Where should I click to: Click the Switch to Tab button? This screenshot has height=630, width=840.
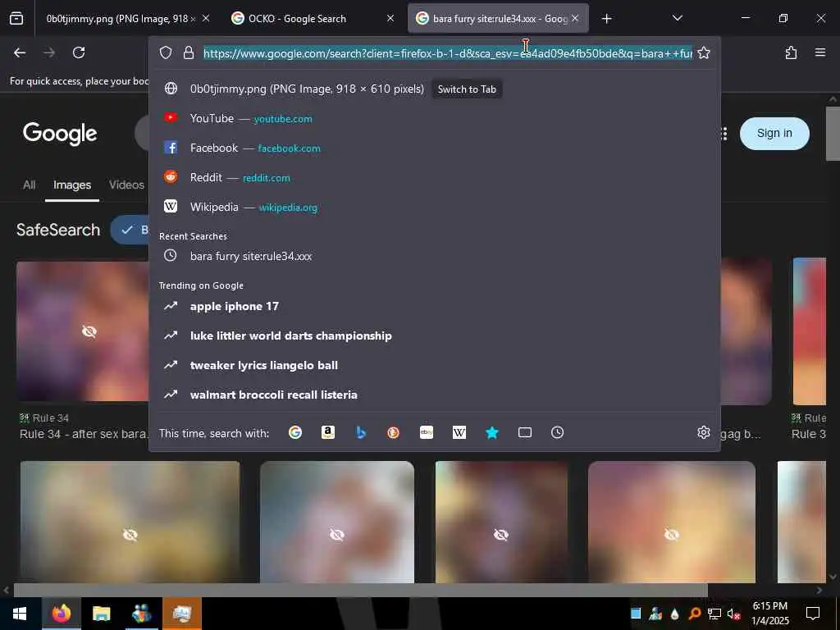coord(467,89)
